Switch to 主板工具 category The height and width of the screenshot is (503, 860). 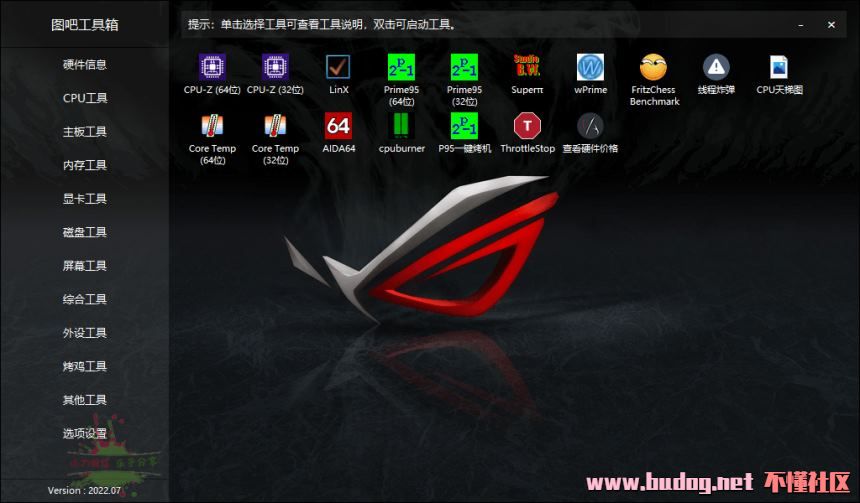(84, 132)
